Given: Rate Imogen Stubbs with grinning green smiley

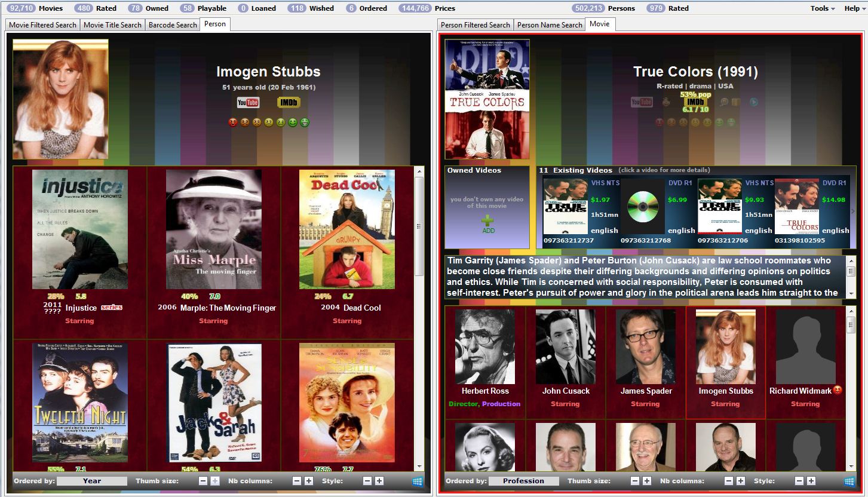Looking at the screenshot, I should (x=305, y=122).
